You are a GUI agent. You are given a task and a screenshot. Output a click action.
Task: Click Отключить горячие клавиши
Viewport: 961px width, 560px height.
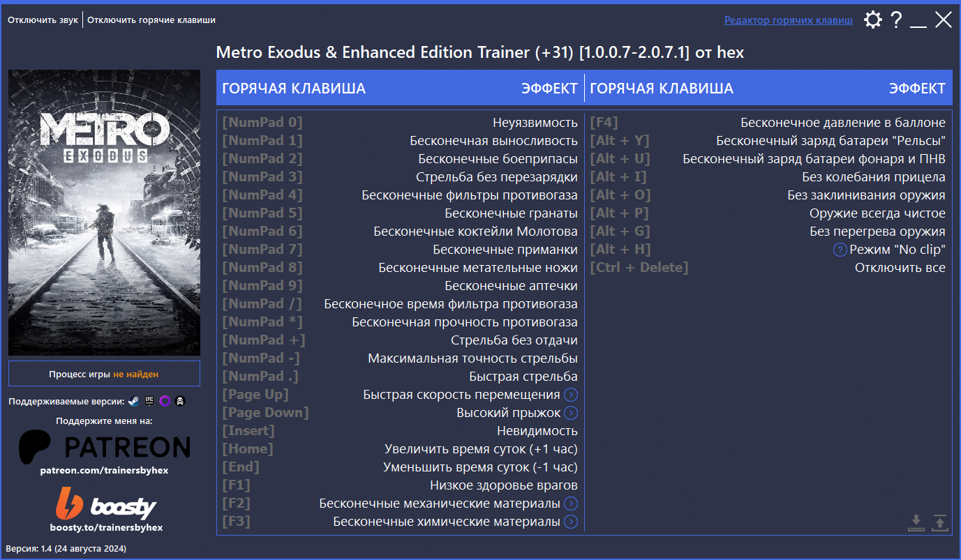coord(151,20)
